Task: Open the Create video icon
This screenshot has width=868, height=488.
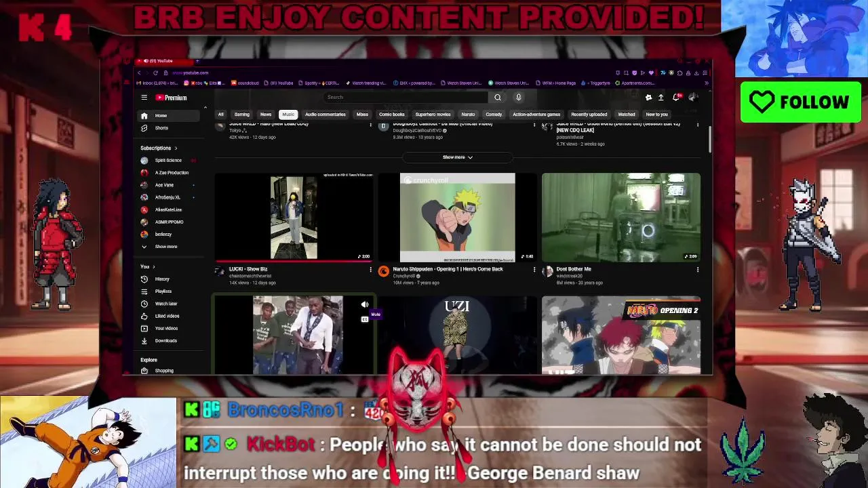Action: click(661, 98)
